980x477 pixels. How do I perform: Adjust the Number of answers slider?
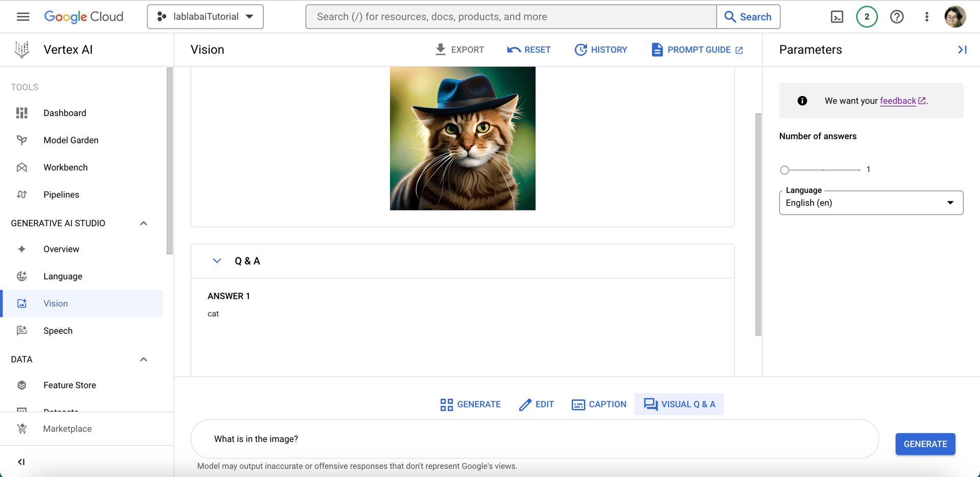(785, 170)
